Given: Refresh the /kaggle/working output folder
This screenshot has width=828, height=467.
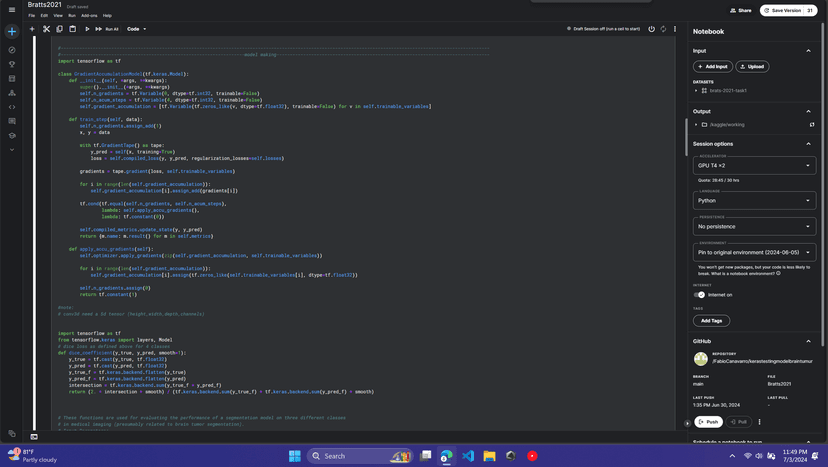Looking at the screenshot, I should pyautogui.click(x=811, y=125).
